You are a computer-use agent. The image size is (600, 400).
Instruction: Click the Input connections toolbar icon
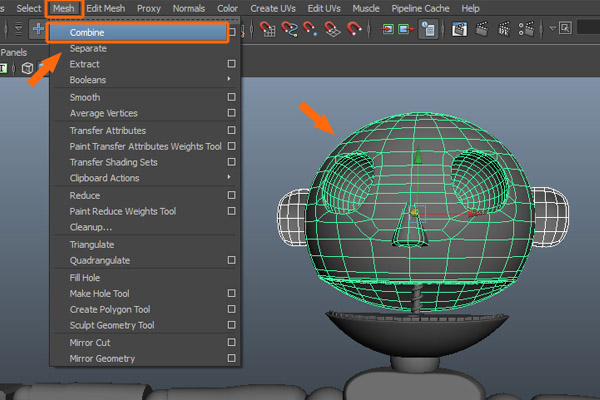tap(388, 29)
